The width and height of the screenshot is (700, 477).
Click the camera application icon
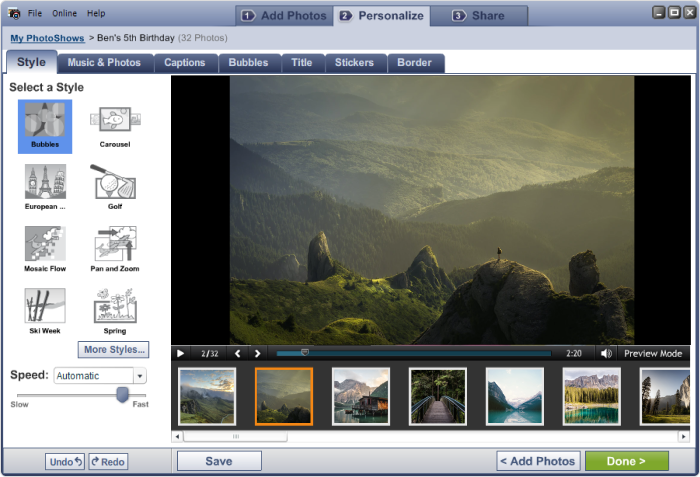pyautogui.click(x=14, y=14)
